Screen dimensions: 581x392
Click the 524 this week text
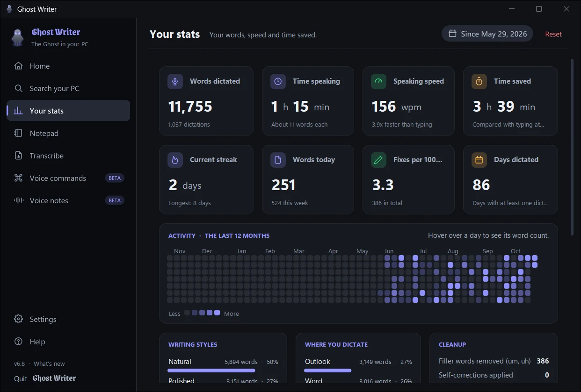tap(290, 203)
